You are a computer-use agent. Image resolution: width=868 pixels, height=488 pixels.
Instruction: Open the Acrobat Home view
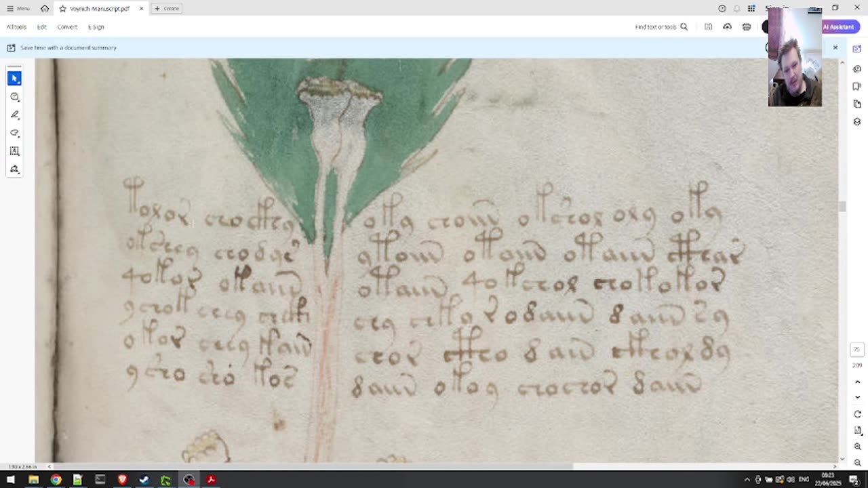(45, 8)
